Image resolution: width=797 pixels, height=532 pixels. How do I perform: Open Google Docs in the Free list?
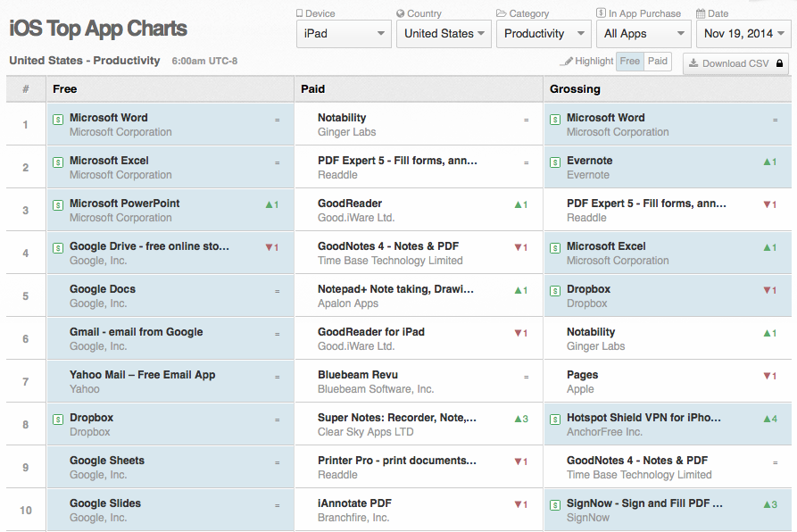coord(103,289)
